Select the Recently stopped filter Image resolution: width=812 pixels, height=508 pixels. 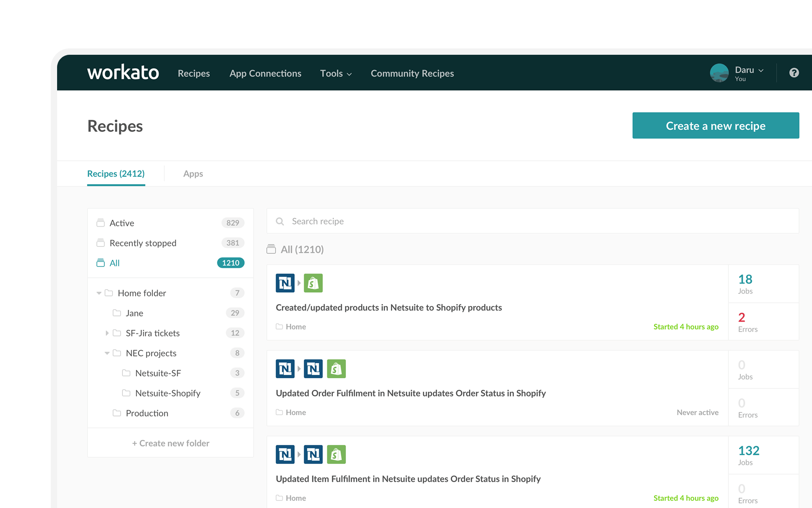pos(143,243)
